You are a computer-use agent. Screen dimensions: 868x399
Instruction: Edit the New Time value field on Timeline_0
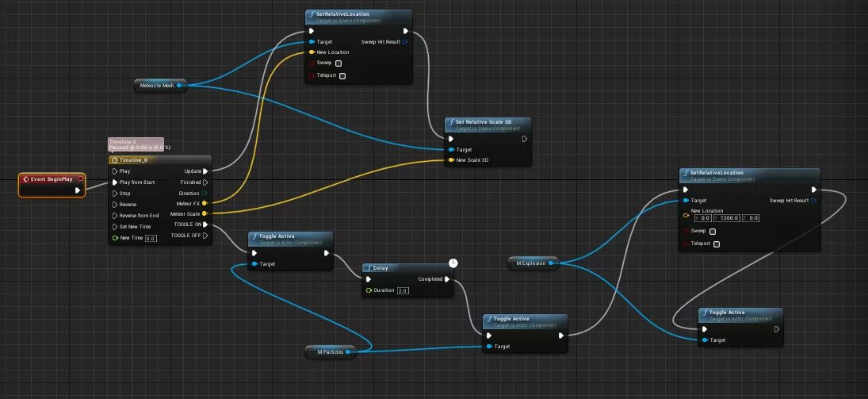[x=151, y=238]
